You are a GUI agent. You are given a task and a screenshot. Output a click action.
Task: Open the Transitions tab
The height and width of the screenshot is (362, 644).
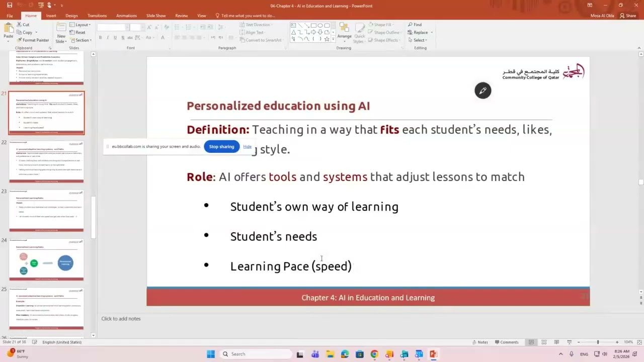coord(97,16)
